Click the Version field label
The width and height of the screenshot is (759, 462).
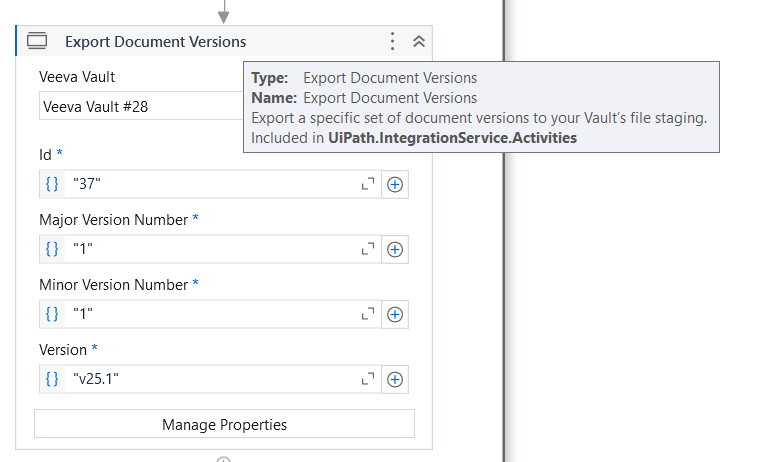coord(63,350)
